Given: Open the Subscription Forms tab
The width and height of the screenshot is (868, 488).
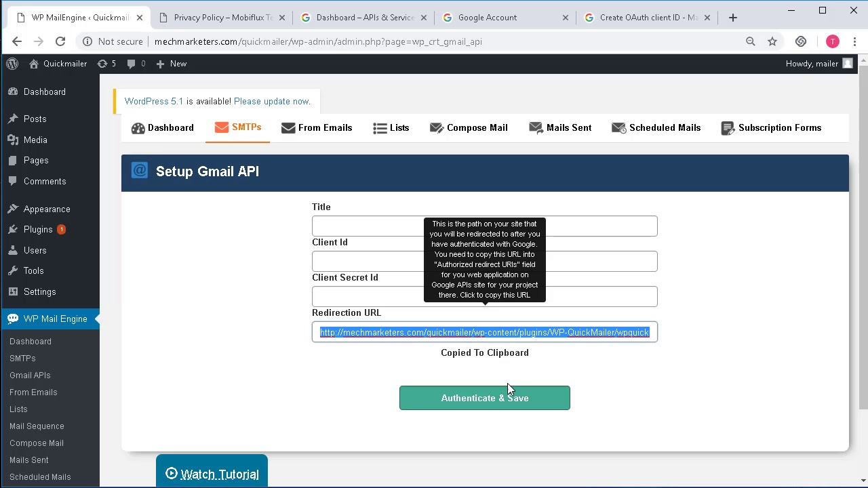Looking at the screenshot, I should [x=771, y=127].
